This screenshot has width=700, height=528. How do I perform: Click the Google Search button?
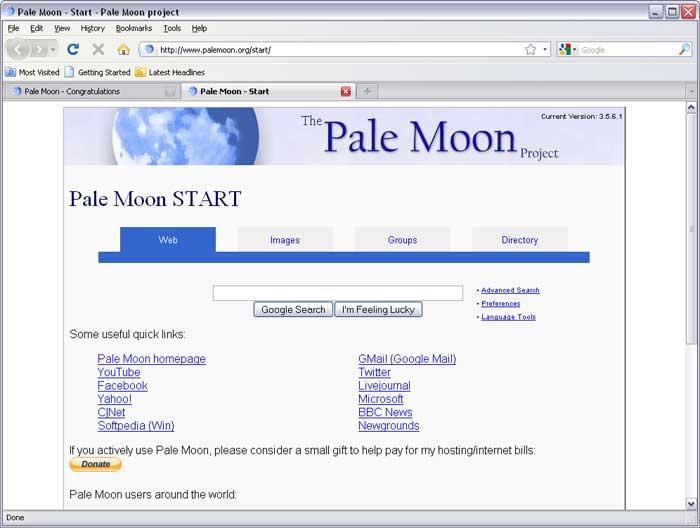293,309
